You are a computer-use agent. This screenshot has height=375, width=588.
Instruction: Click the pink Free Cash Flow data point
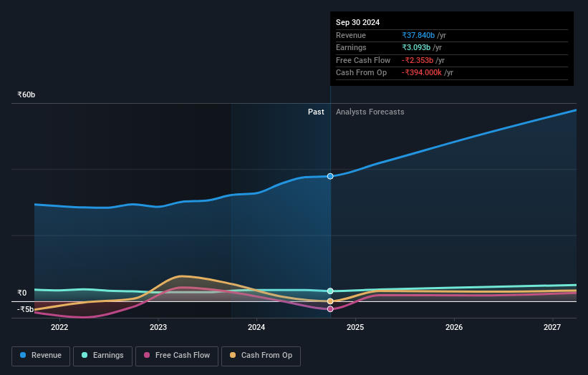330,309
